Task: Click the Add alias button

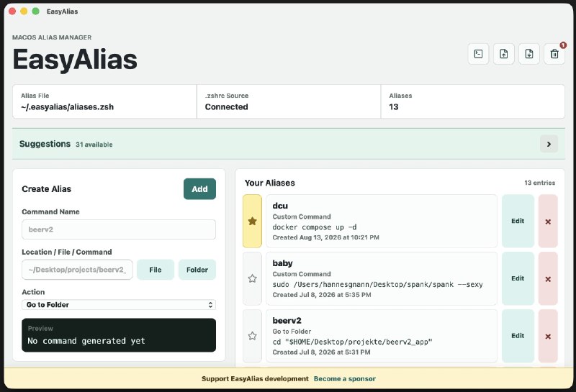Action: 199,189
